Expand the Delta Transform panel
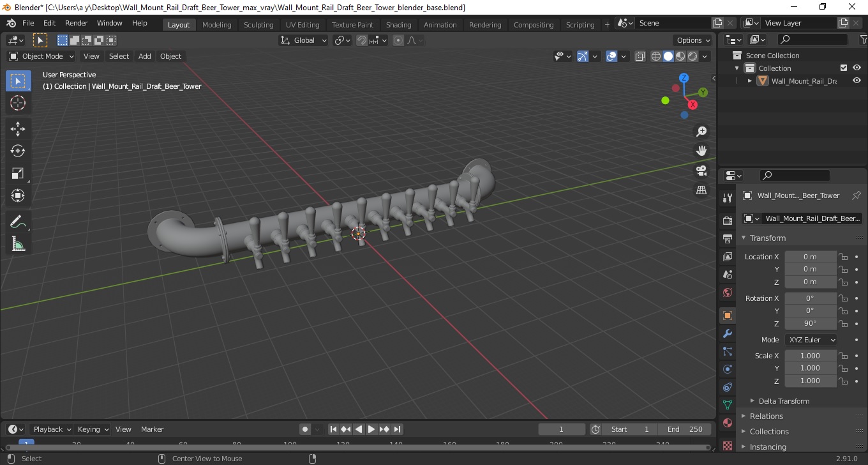Screen dimensions: 868x465 click(x=784, y=401)
